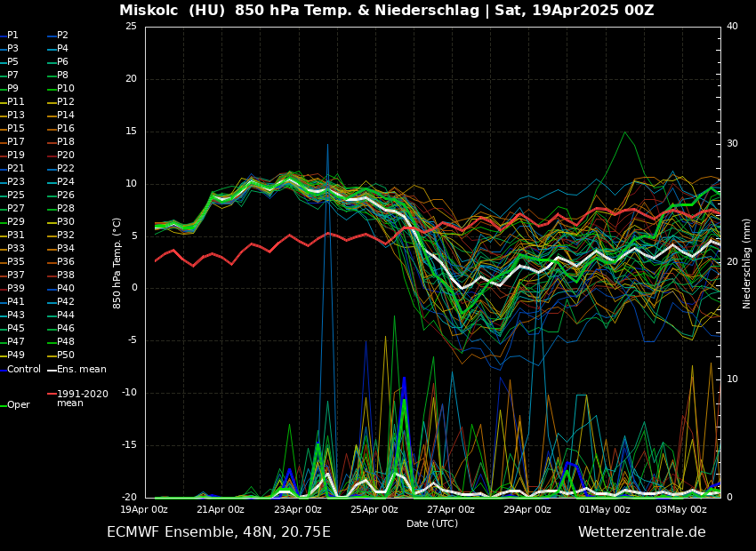Click the green Oper line swatch
Image resolution: width=756 pixels, height=551 pixels.
(4, 405)
